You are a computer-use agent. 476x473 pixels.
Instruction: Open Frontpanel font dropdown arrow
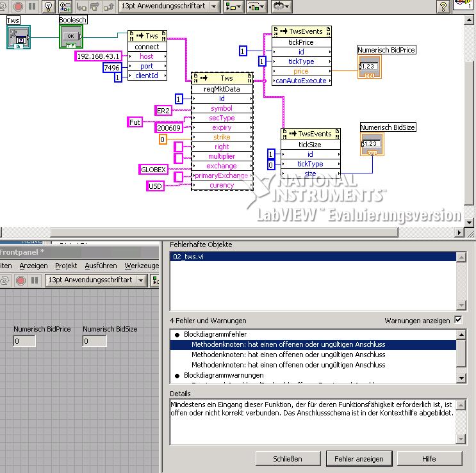point(141,280)
